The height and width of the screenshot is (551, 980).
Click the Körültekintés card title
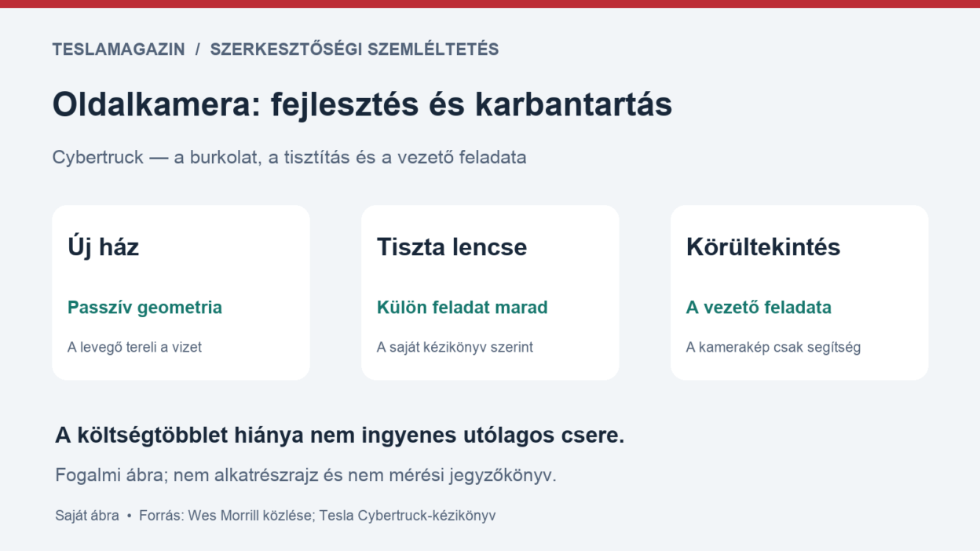click(762, 247)
